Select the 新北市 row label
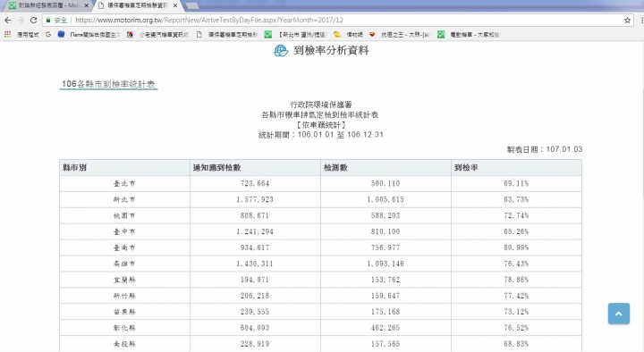The image size is (644, 352). click(124, 199)
